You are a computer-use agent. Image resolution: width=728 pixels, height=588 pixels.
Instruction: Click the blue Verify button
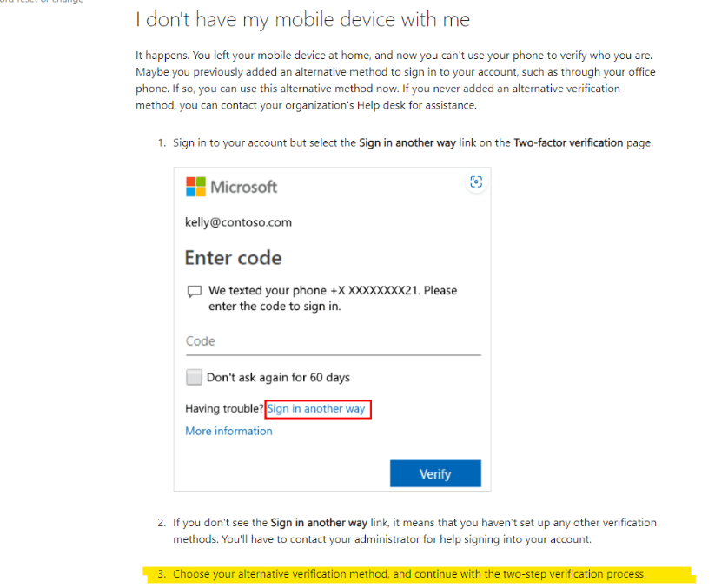(x=435, y=473)
